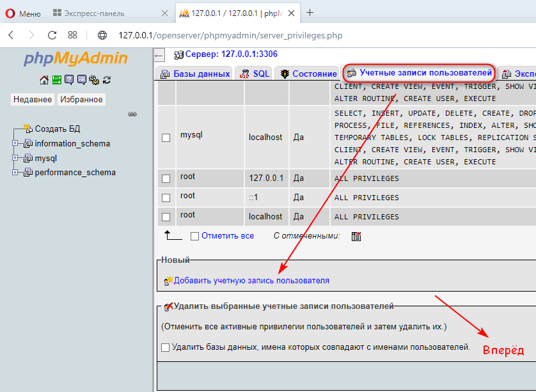Image resolution: width=536 pixels, height=392 pixels.
Task: Click the database icon beside performance_schema
Action: pyautogui.click(x=28, y=172)
